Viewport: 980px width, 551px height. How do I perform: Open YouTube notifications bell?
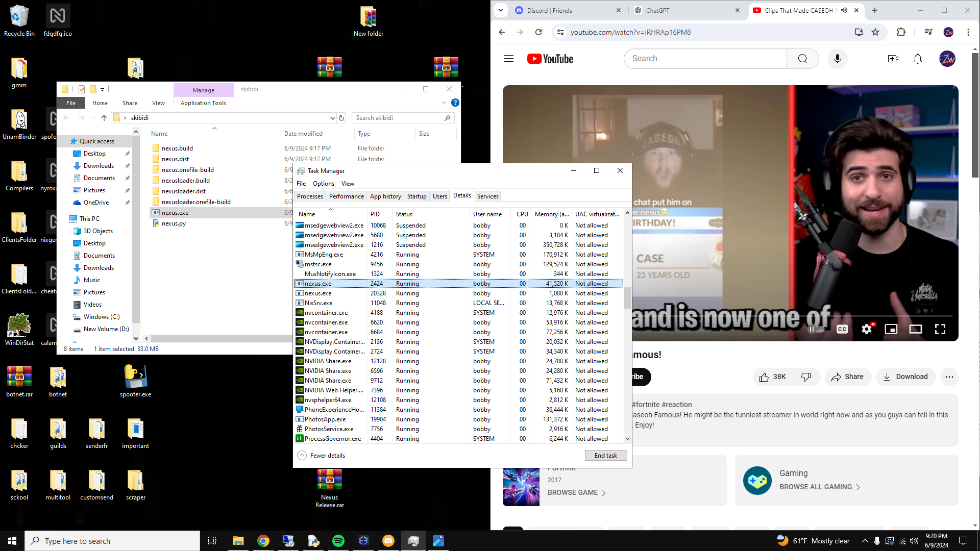pyautogui.click(x=917, y=59)
